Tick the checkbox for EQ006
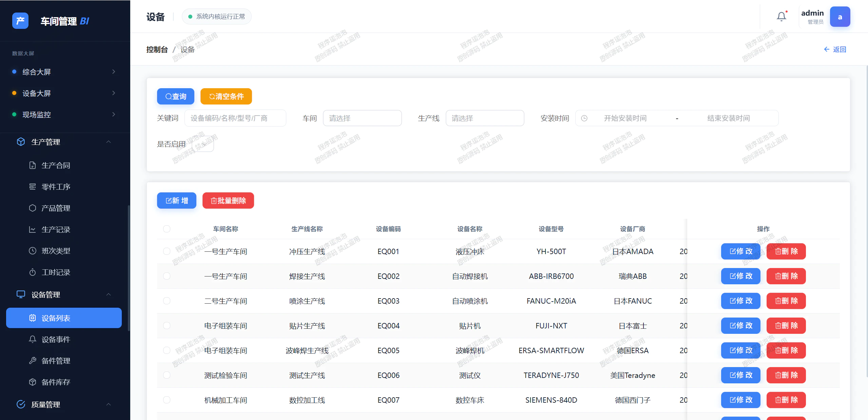Viewport: 868px width, 420px height. coord(167,375)
